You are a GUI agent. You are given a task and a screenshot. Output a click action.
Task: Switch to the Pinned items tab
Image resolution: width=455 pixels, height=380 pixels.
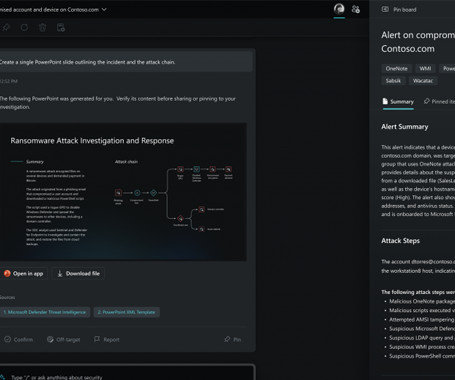coord(439,102)
